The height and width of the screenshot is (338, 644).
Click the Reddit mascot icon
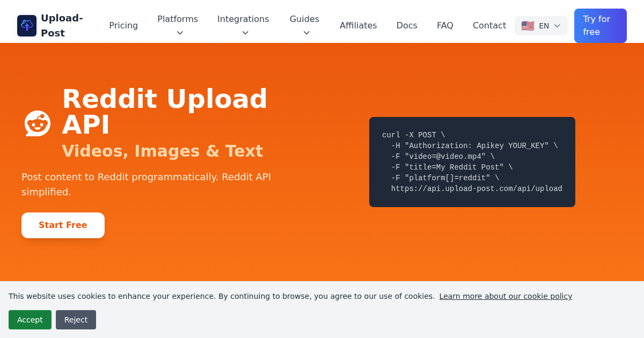point(38,123)
